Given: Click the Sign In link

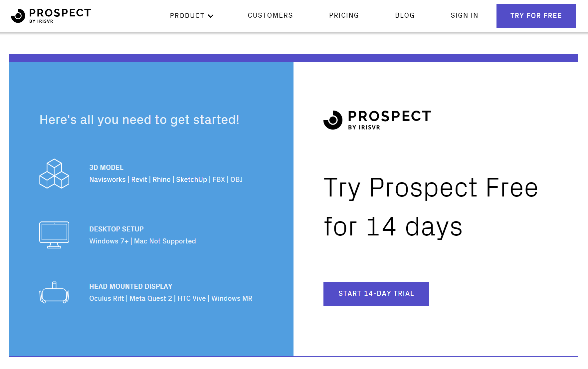Looking at the screenshot, I should (464, 15).
